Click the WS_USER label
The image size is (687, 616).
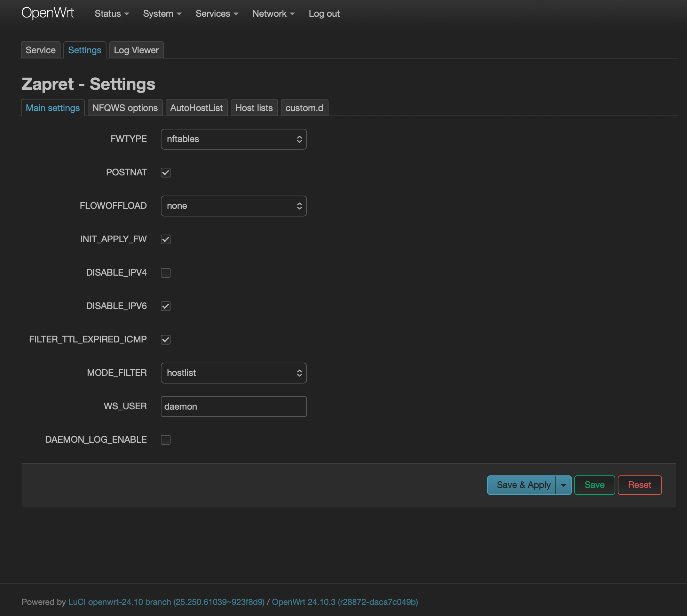[125, 406]
